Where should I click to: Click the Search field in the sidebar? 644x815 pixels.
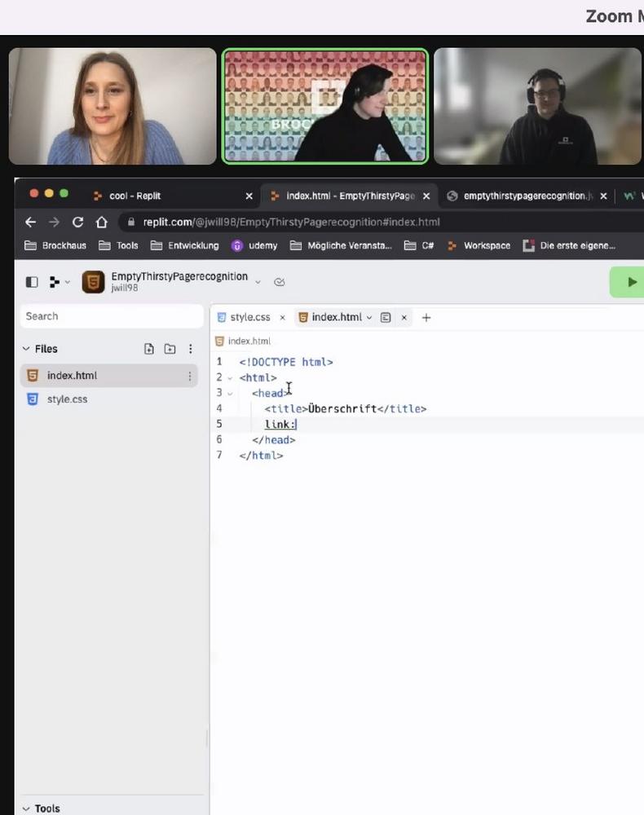tap(110, 316)
